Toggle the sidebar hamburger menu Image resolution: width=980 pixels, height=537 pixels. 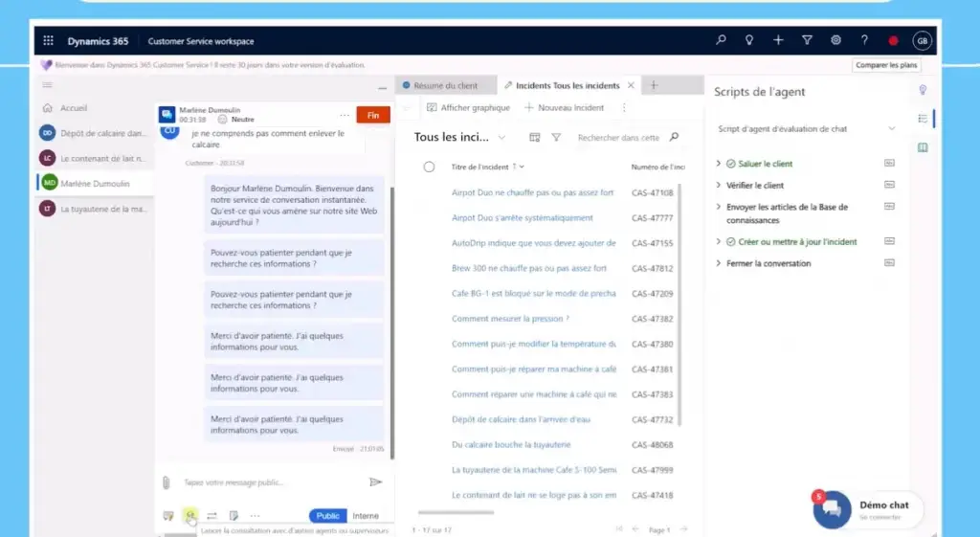[x=48, y=85]
